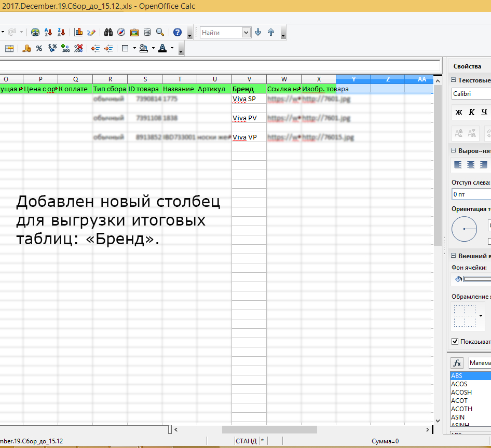Viewport: 491px width, 448px height.
Task: Apply percent number format icon
Action: click(x=39, y=48)
